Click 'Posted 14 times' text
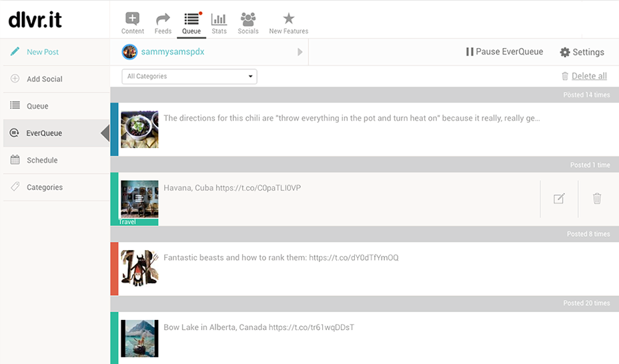Viewport: 619px width, 364px height. click(586, 95)
